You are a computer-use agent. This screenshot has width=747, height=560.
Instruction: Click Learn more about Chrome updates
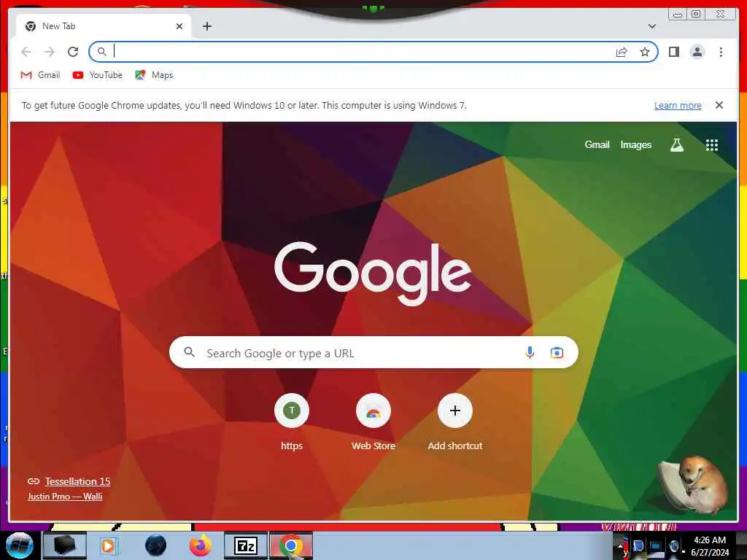(x=678, y=105)
